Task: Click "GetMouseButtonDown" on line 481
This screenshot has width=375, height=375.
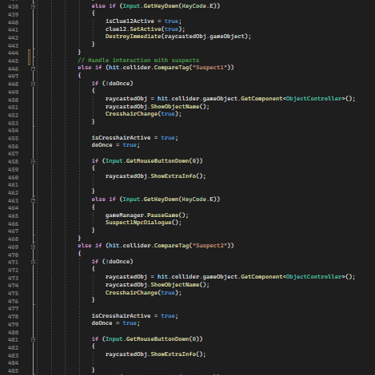Action: tap(158, 339)
